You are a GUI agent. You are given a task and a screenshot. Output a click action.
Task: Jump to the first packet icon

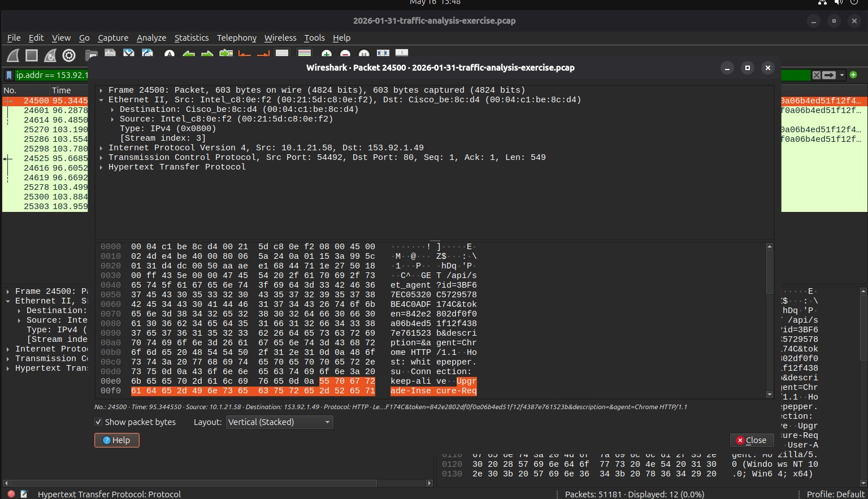(x=245, y=54)
